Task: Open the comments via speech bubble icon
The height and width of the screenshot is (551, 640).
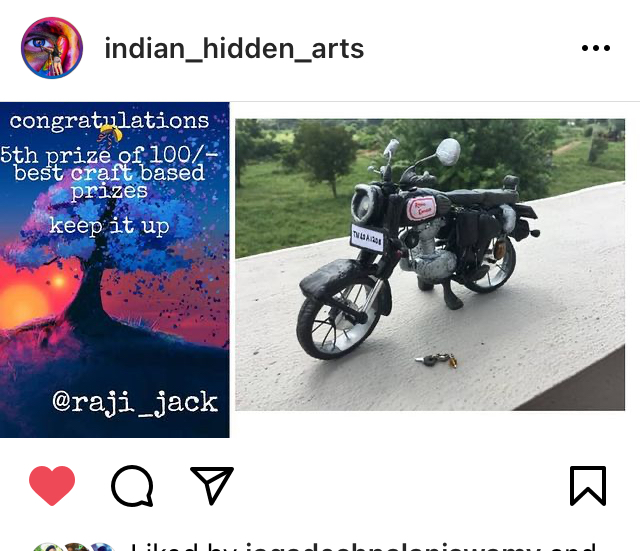Action: pyautogui.click(x=132, y=486)
